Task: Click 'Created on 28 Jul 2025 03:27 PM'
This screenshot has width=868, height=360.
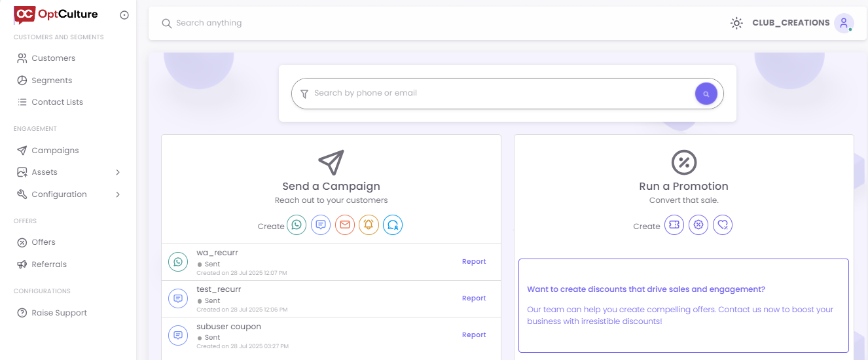Action: click(242, 346)
